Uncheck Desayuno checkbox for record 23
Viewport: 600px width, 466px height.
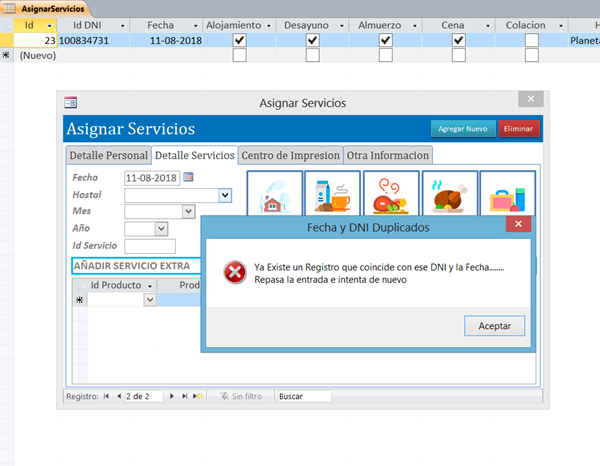(x=313, y=40)
